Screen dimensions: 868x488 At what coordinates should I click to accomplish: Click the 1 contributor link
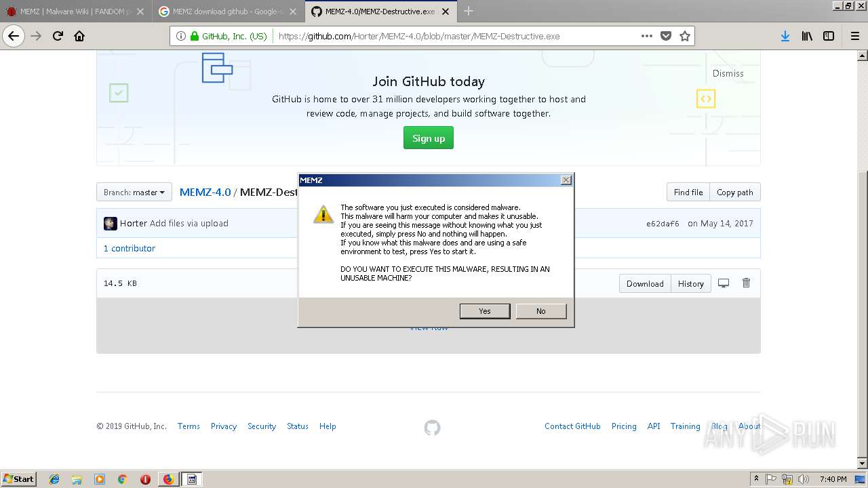click(130, 249)
